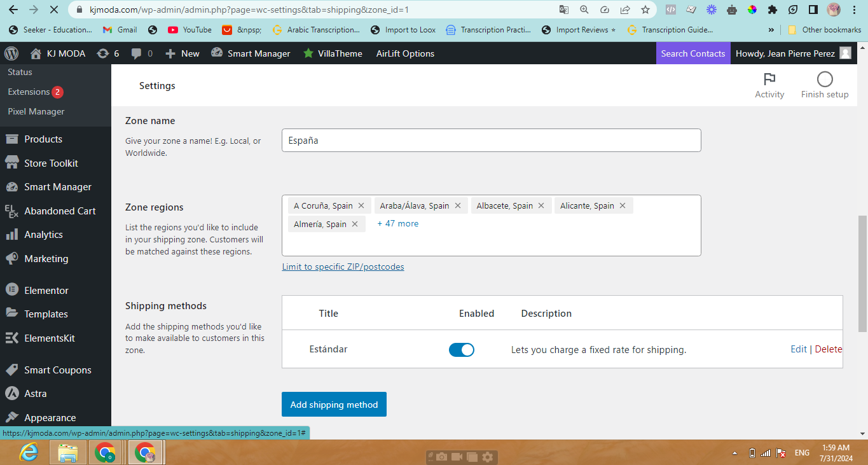Expand the + 47 more regions
This screenshot has height=465, width=868.
pyautogui.click(x=398, y=224)
